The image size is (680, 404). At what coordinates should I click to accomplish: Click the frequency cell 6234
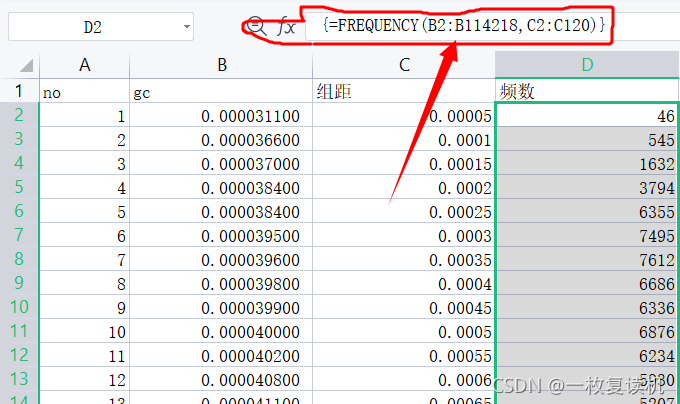pos(587,355)
